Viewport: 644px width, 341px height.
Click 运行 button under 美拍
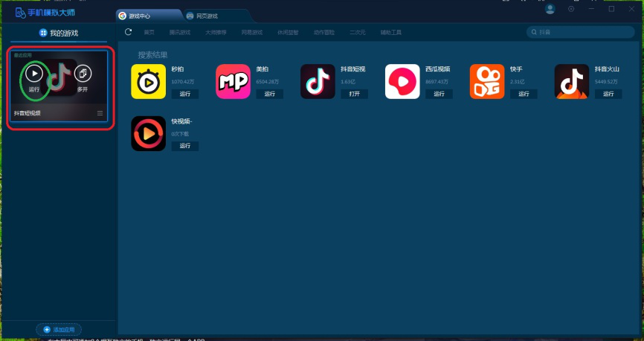click(x=269, y=94)
